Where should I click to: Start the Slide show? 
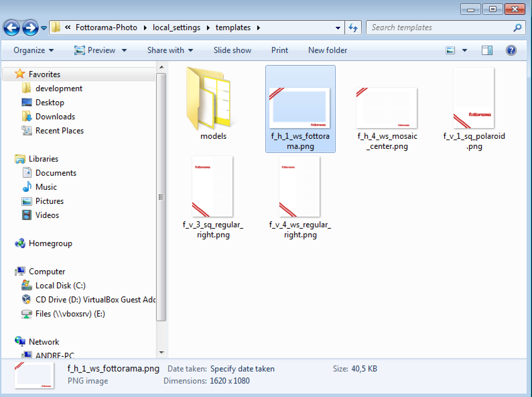[232, 50]
